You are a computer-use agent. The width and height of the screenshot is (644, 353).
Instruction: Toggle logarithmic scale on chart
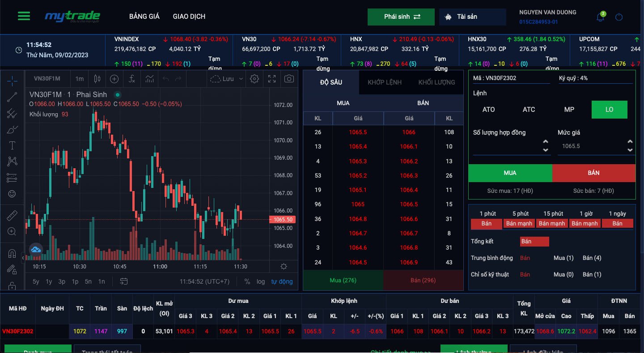[x=260, y=281]
